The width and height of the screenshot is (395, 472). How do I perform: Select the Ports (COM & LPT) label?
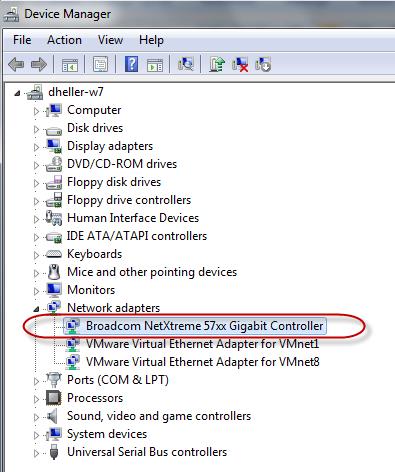tap(118, 380)
